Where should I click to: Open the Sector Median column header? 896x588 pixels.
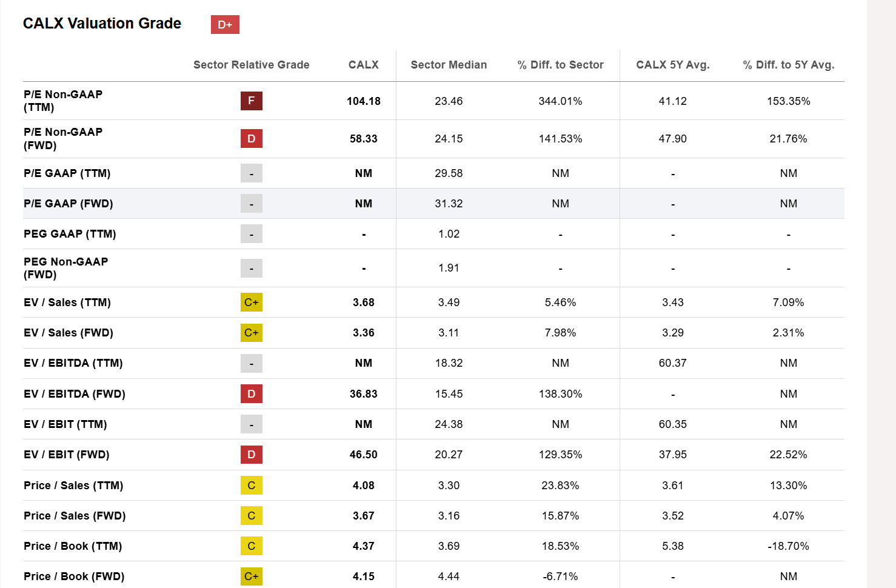(x=449, y=64)
